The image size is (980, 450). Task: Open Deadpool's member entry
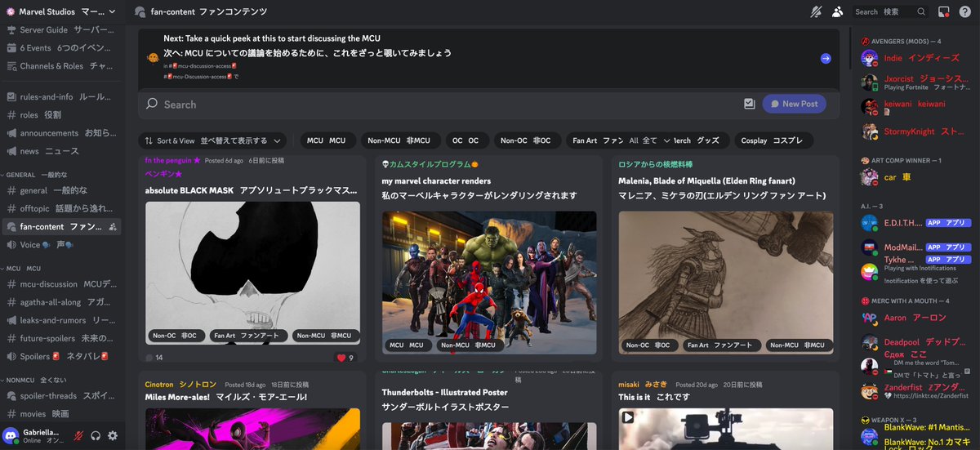click(914, 341)
